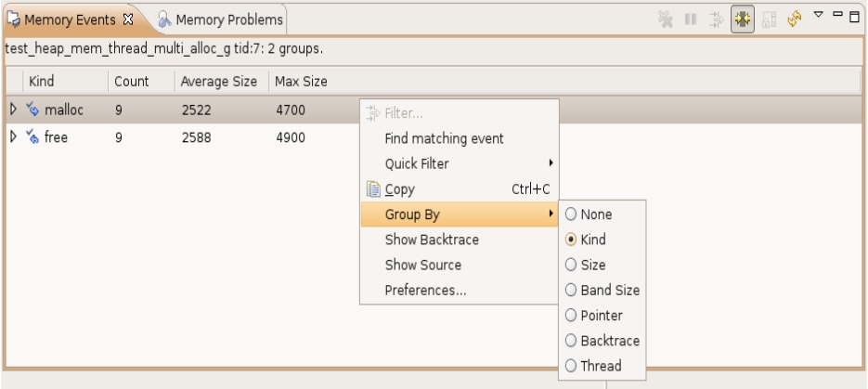Click the Max Size column header
This screenshot has height=389, width=868.
click(x=301, y=82)
